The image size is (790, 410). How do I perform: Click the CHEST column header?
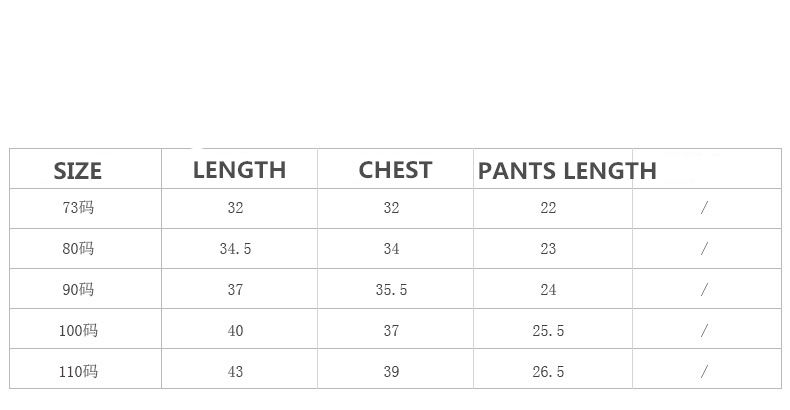pos(395,170)
